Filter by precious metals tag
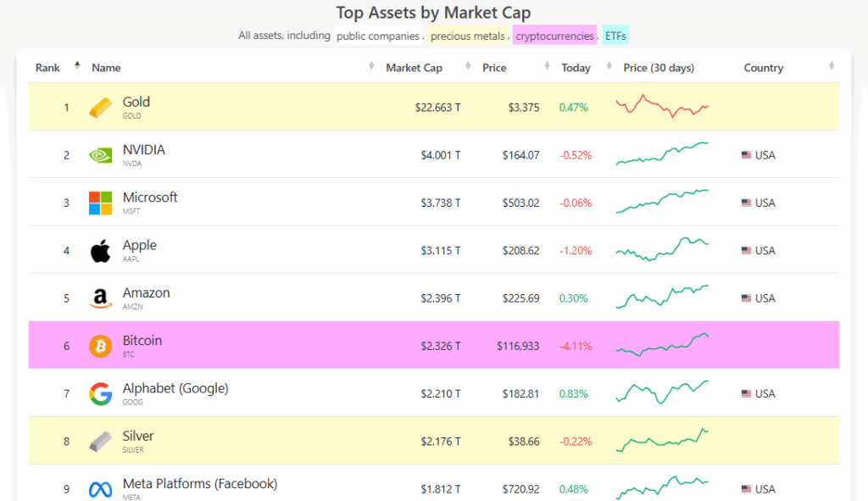This screenshot has height=501, width=868. (468, 36)
